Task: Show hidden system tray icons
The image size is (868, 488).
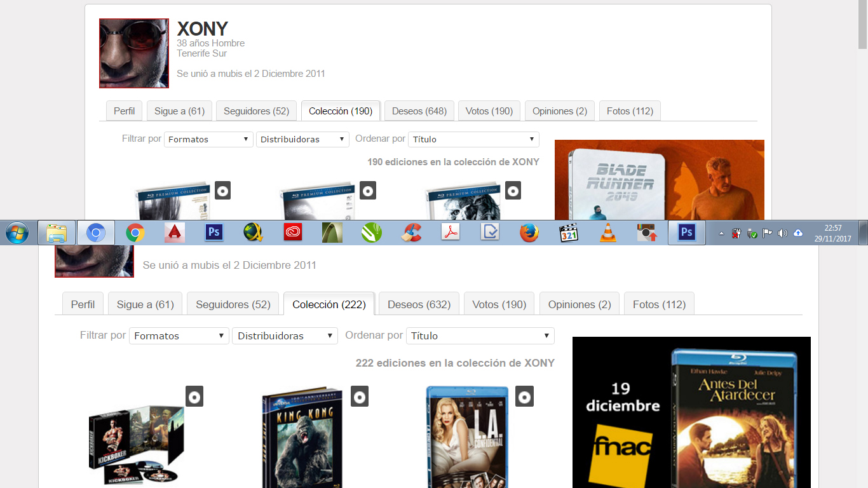Action: (x=721, y=233)
